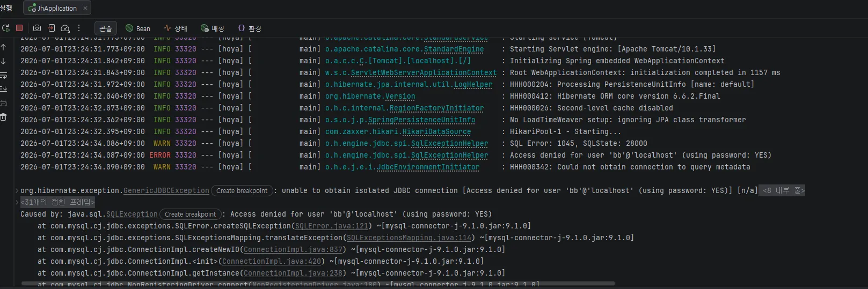The width and height of the screenshot is (868, 289).
Task: Expand the 31 folded frames line
Action: 57,202
